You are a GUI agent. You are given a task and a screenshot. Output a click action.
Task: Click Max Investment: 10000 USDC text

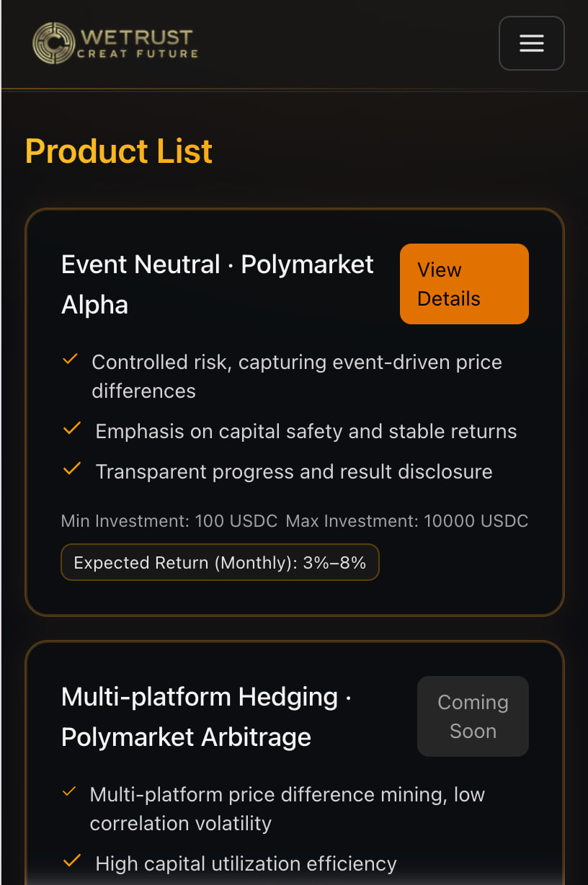coord(407,521)
